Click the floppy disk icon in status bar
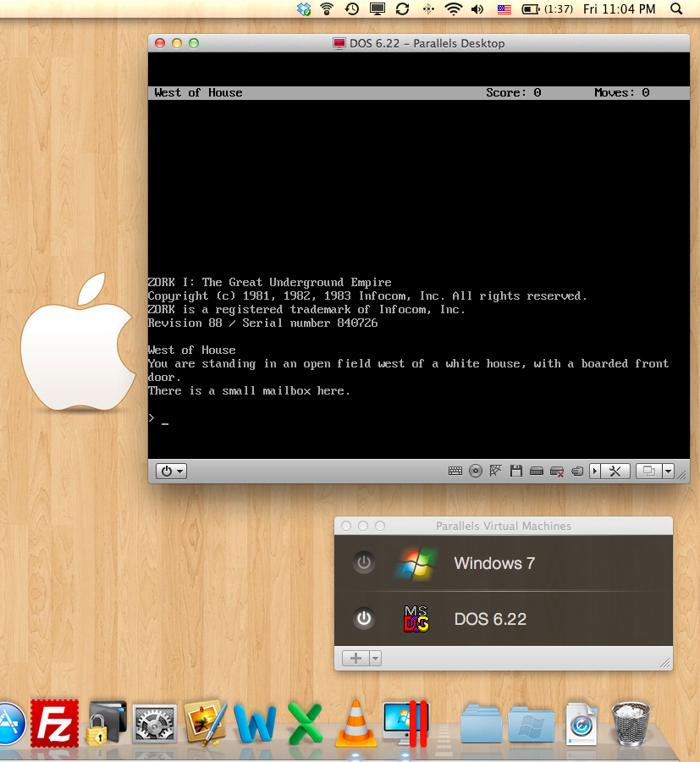Viewport: 700px width, 762px height. (x=515, y=471)
